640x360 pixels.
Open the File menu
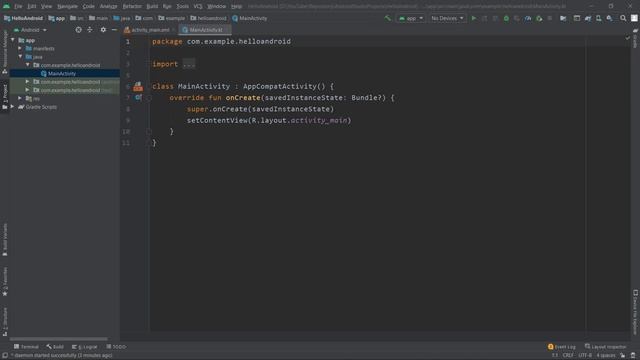[18, 6]
